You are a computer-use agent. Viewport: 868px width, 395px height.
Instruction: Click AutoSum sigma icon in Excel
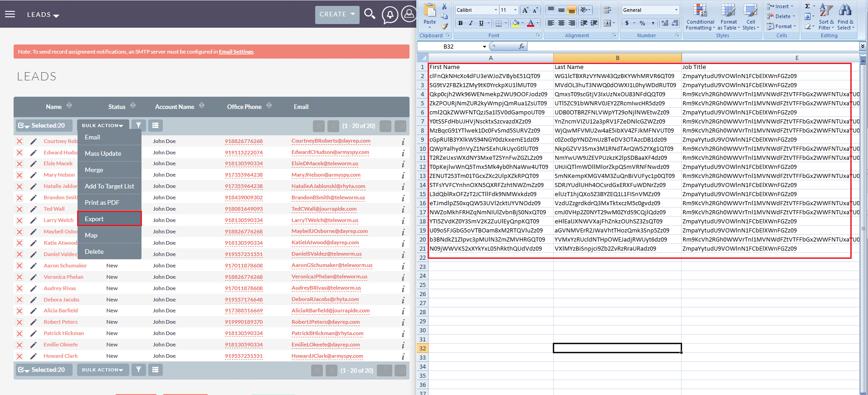(808, 6)
